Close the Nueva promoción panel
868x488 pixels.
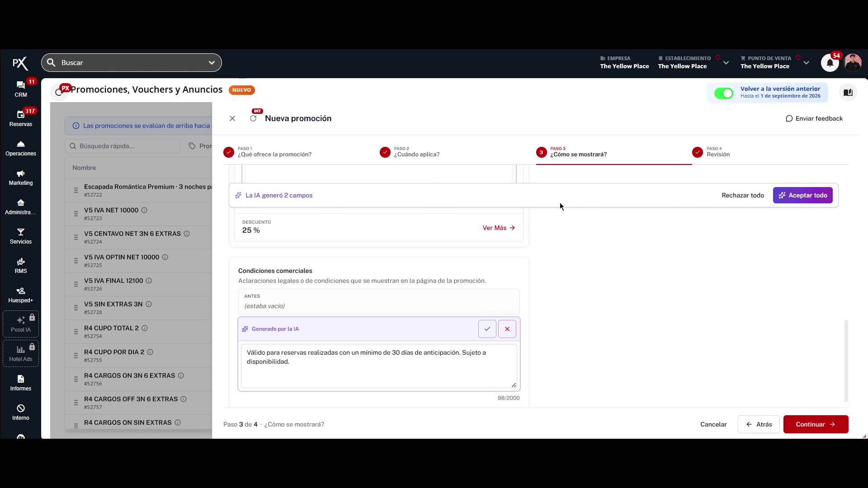pyautogui.click(x=232, y=118)
